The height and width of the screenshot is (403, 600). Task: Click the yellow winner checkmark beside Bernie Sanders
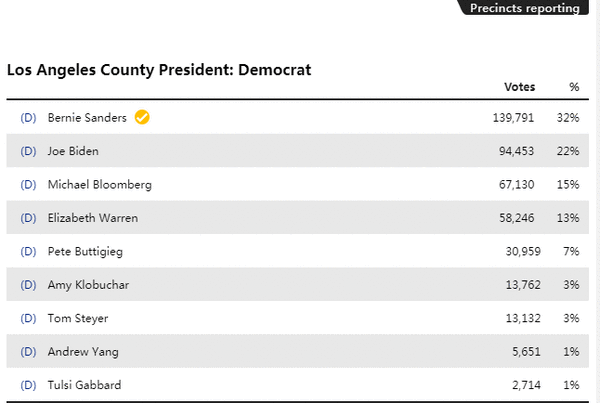click(x=142, y=117)
